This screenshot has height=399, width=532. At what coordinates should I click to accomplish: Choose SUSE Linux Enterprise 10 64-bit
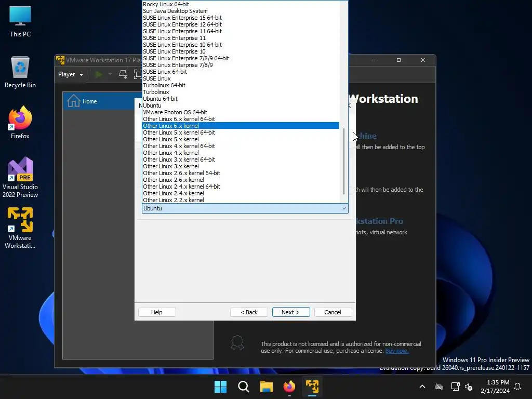click(x=241, y=45)
